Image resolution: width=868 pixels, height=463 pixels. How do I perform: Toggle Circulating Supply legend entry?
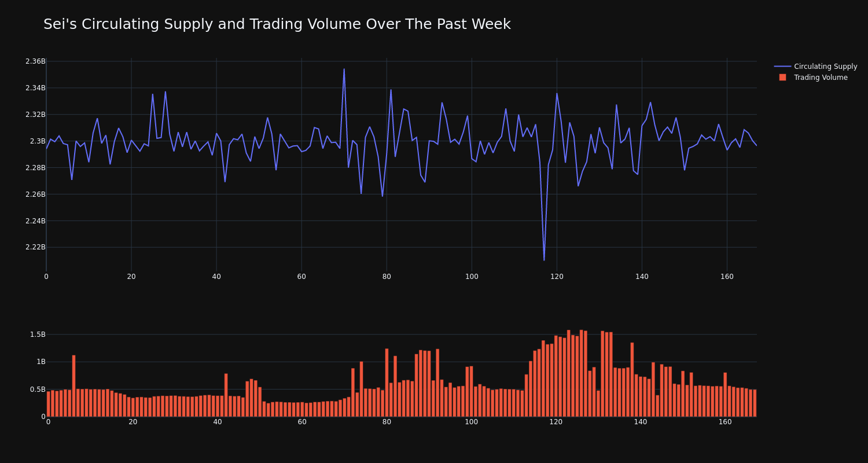tap(815, 67)
